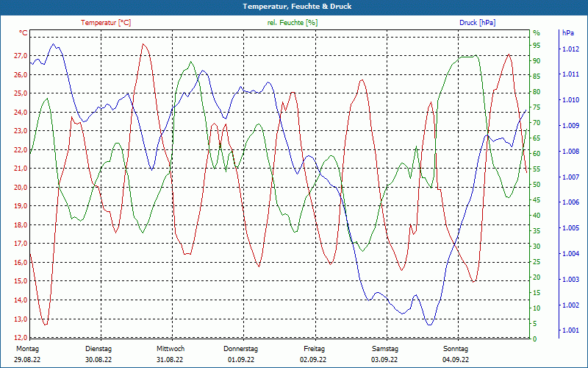Click the '14,0' temperature axis value
Image resolution: width=588 pixels, height=368 pixels.
[21, 300]
